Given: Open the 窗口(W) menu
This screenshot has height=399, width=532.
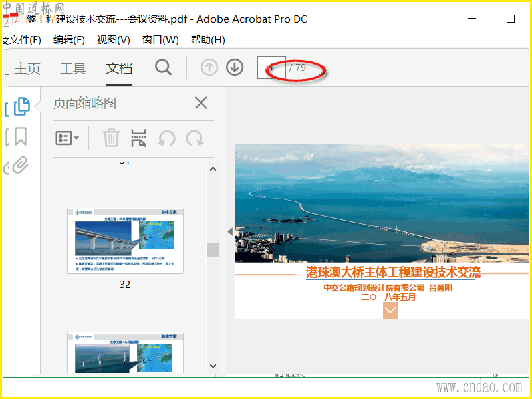Looking at the screenshot, I should coord(160,40).
